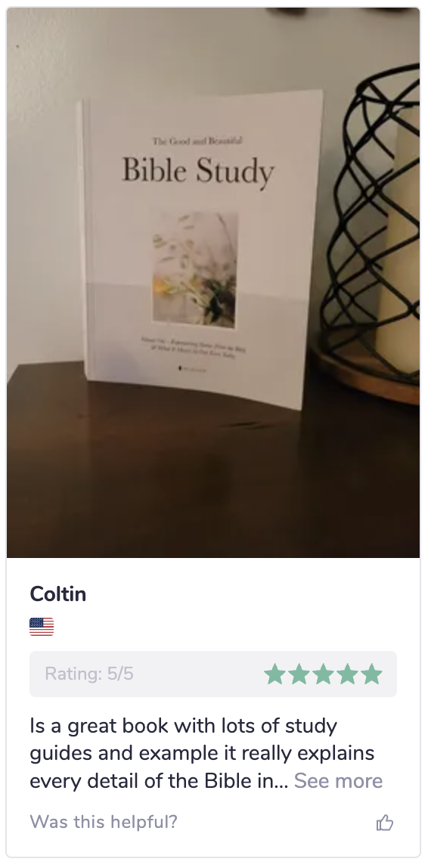Click the 'Bible Study' title on book cover
428x868 pixels.
pos(198,171)
